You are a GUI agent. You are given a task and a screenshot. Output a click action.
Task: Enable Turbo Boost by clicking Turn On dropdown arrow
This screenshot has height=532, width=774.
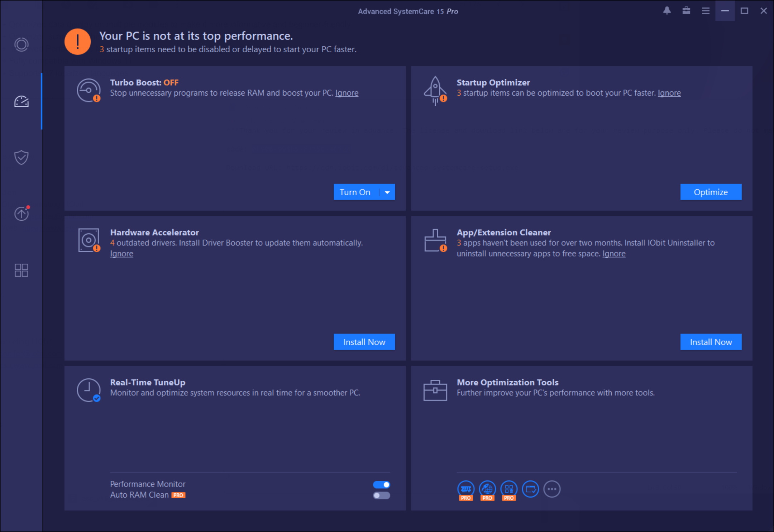pos(387,192)
